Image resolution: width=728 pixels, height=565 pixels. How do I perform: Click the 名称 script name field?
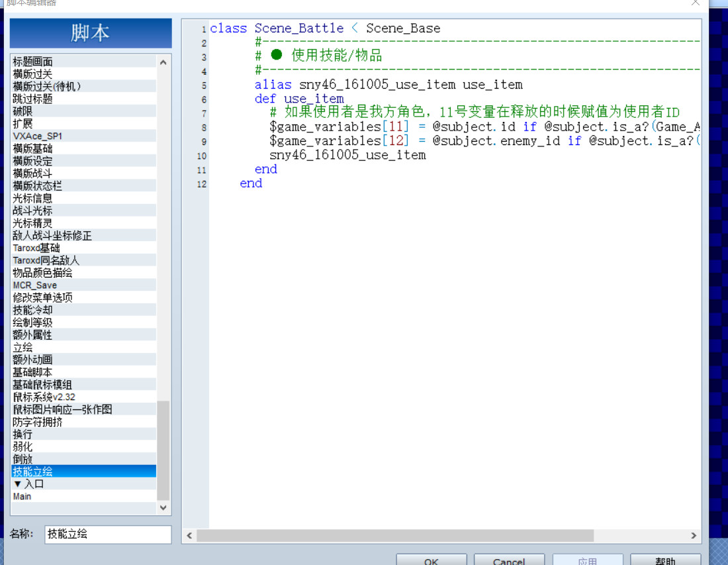pyautogui.click(x=108, y=535)
